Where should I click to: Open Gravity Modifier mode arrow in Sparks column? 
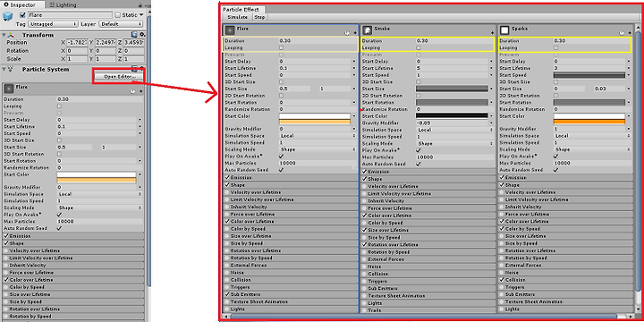click(629, 129)
